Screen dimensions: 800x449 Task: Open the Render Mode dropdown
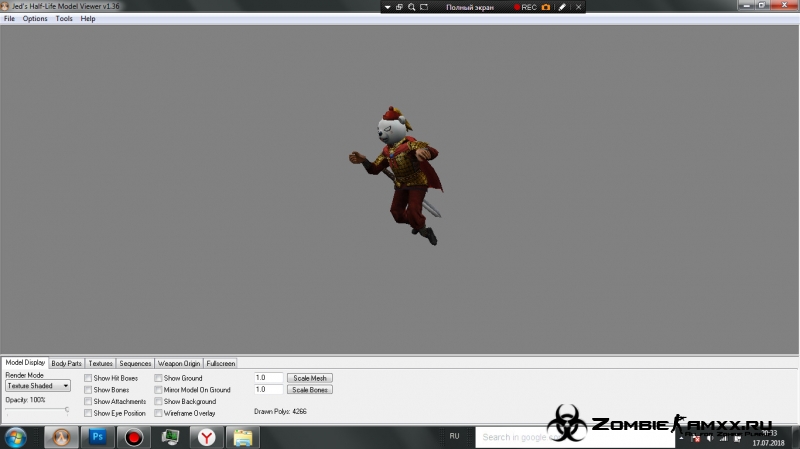click(38, 386)
